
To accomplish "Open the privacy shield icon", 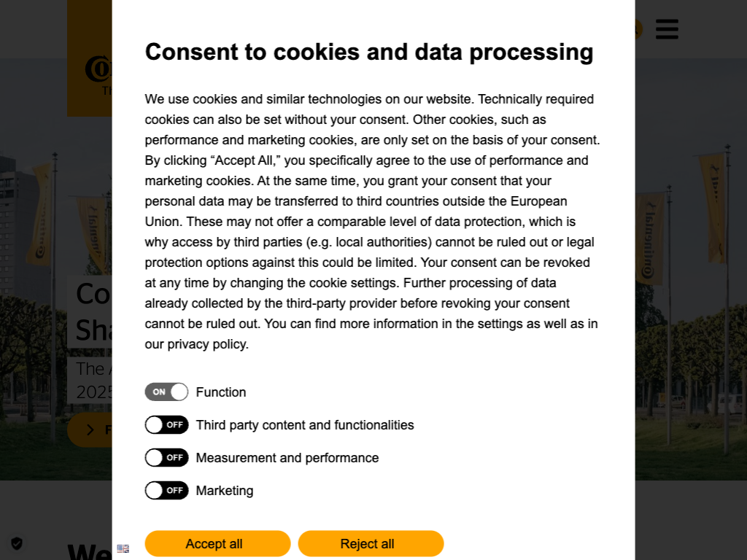I will [17, 543].
